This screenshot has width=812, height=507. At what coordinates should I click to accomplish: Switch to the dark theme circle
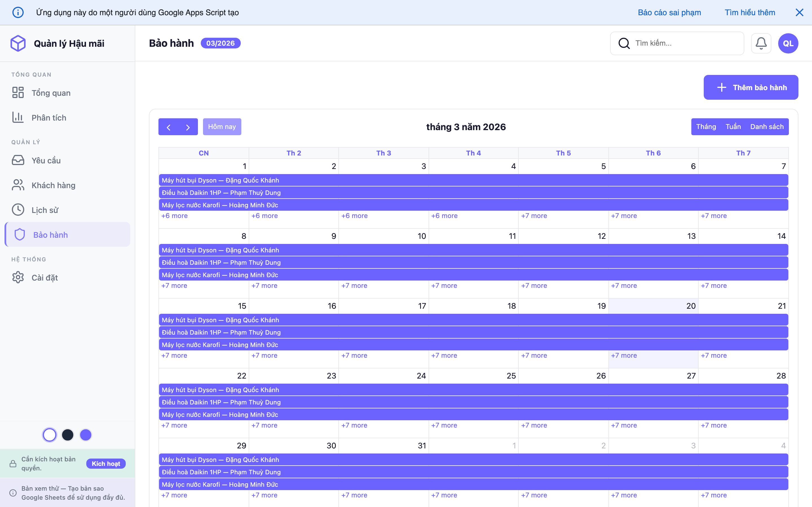click(x=68, y=435)
